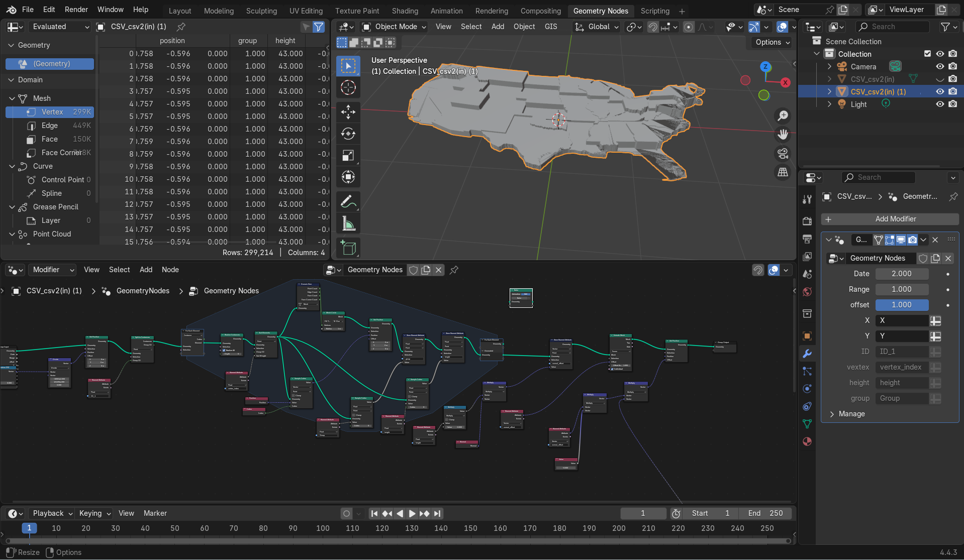Click the Date value slider
The height and width of the screenshot is (560, 964).
click(901, 274)
